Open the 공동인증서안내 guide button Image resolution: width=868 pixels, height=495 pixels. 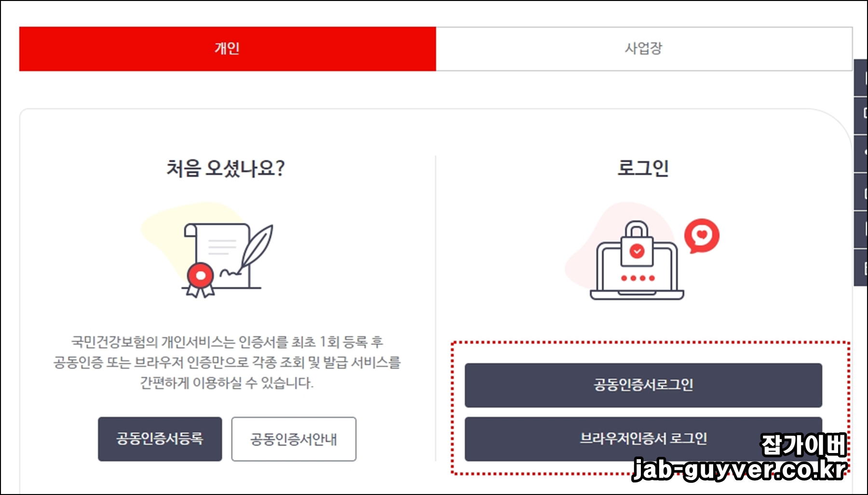[294, 439]
